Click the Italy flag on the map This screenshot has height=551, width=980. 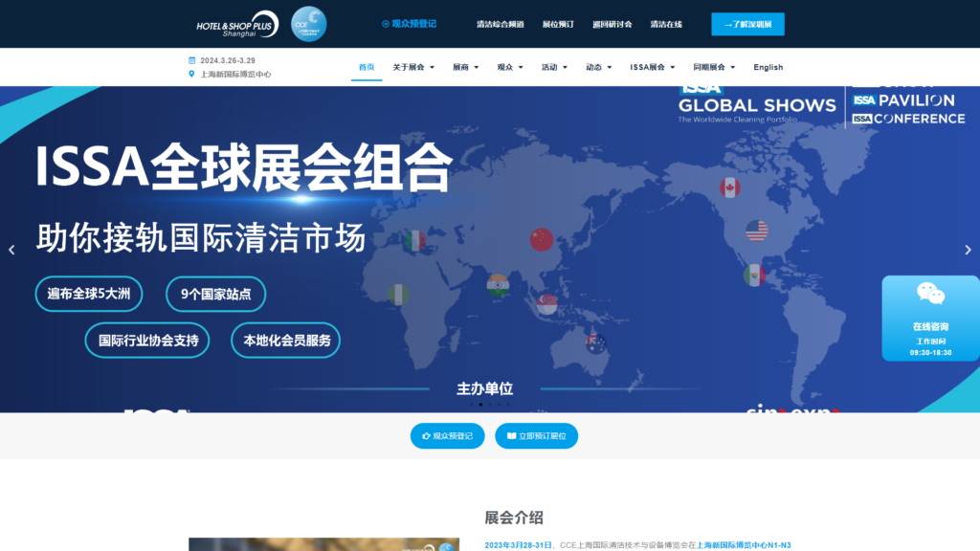(x=414, y=240)
